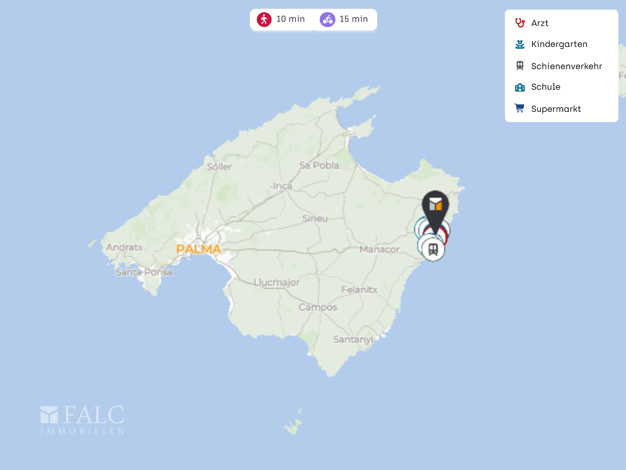Toggle the 15 min cycling range
The height and width of the screenshot is (470, 626).
[x=344, y=19]
